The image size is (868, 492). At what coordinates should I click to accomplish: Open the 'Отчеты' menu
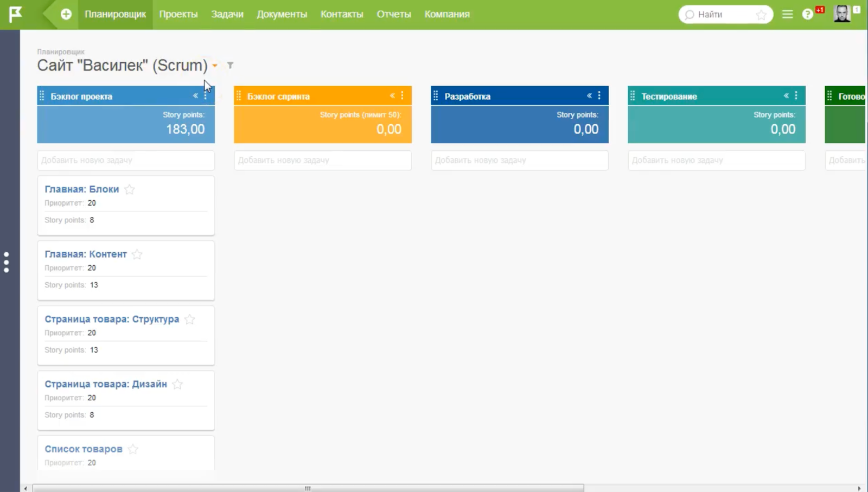point(394,14)
